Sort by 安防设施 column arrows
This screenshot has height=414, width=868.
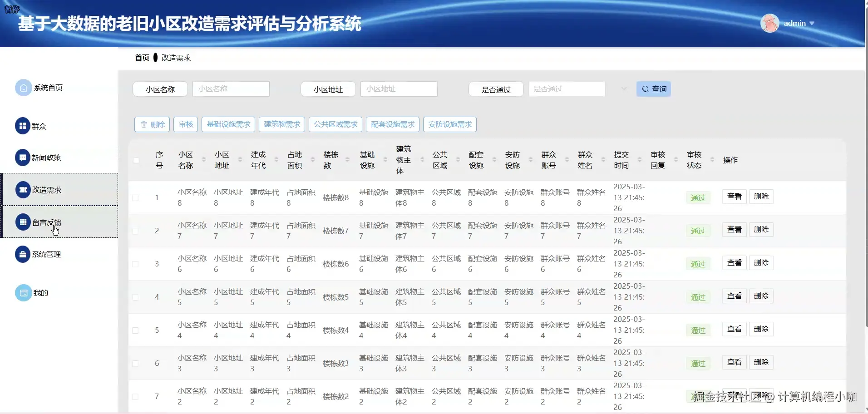pos(531,160)
